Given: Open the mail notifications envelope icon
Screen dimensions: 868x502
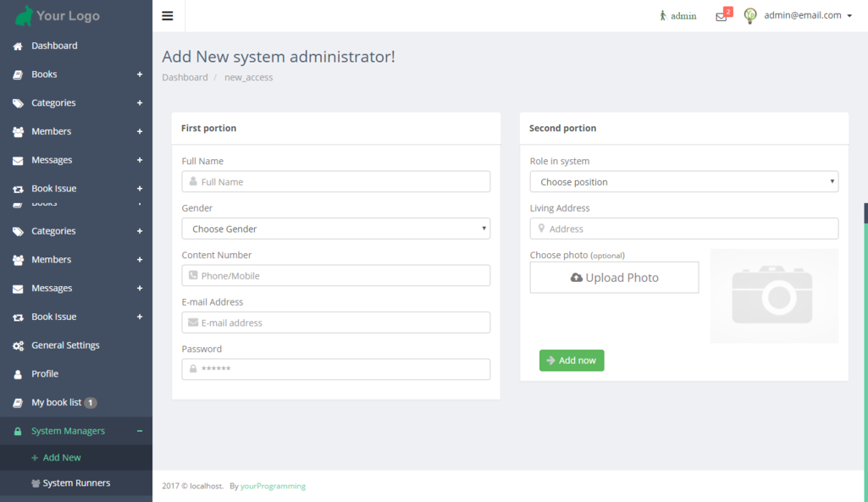Looking at the screenshot, I should [x=721, y=16].
